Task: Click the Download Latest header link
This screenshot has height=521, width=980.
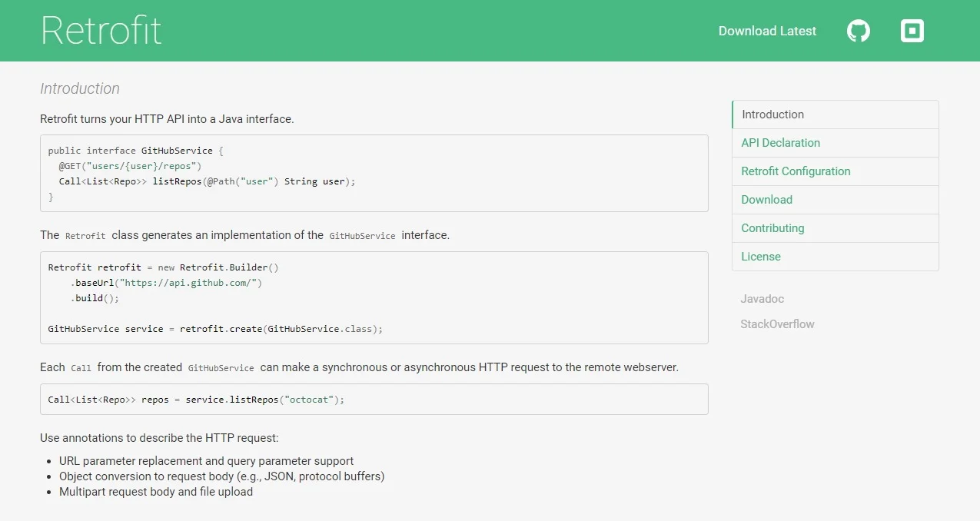Action: point(767,31)
